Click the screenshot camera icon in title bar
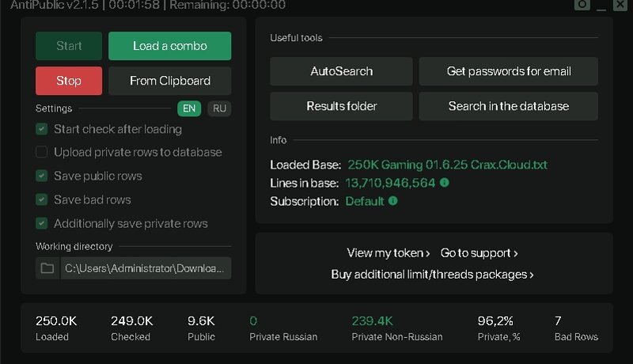 [x=582, y=5]
